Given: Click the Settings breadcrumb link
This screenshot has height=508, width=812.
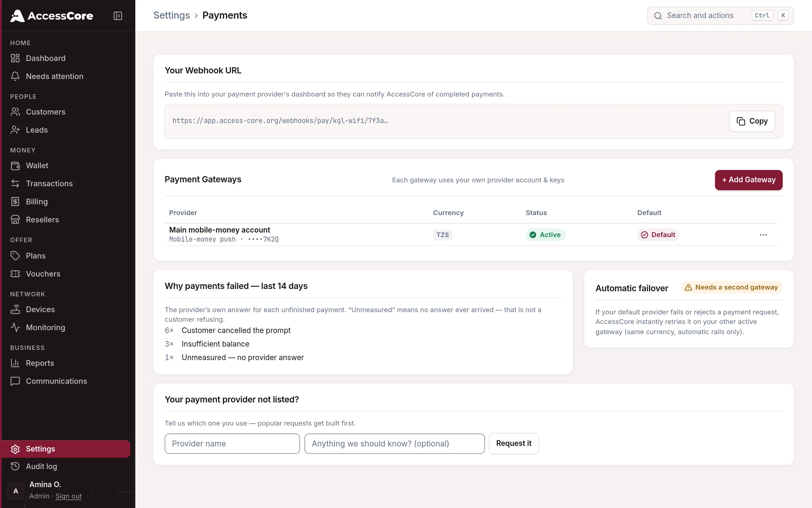Looking at the screenshot, I should (x=171, y=16).
